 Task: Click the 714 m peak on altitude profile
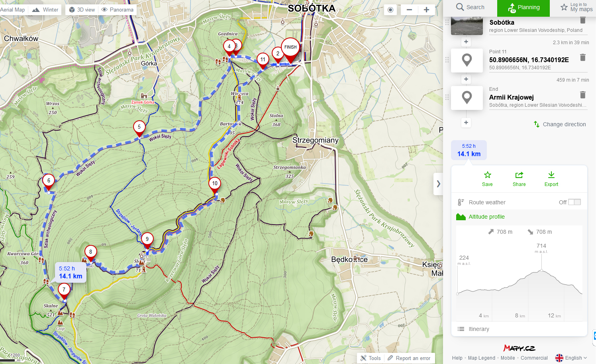[x=541, y=271]
